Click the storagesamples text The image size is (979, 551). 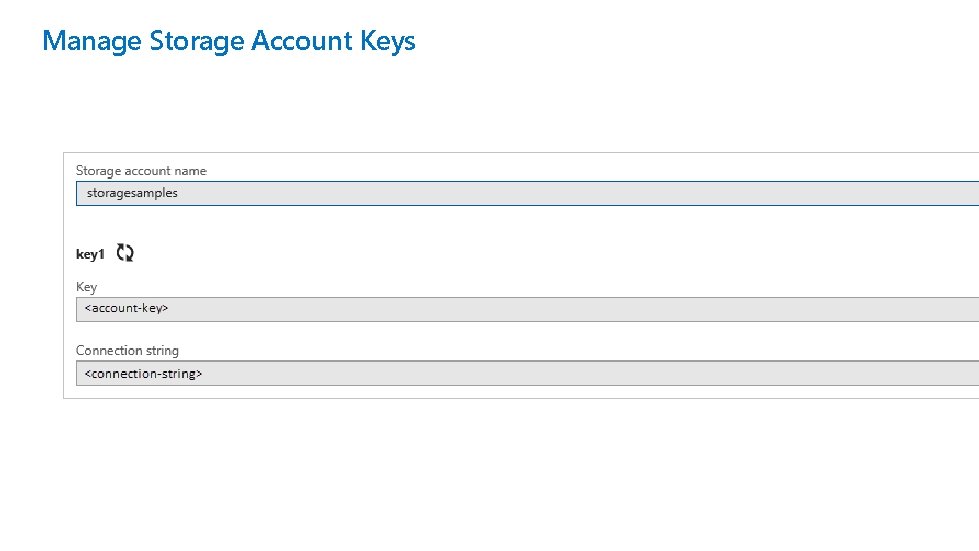pos(132,193)
